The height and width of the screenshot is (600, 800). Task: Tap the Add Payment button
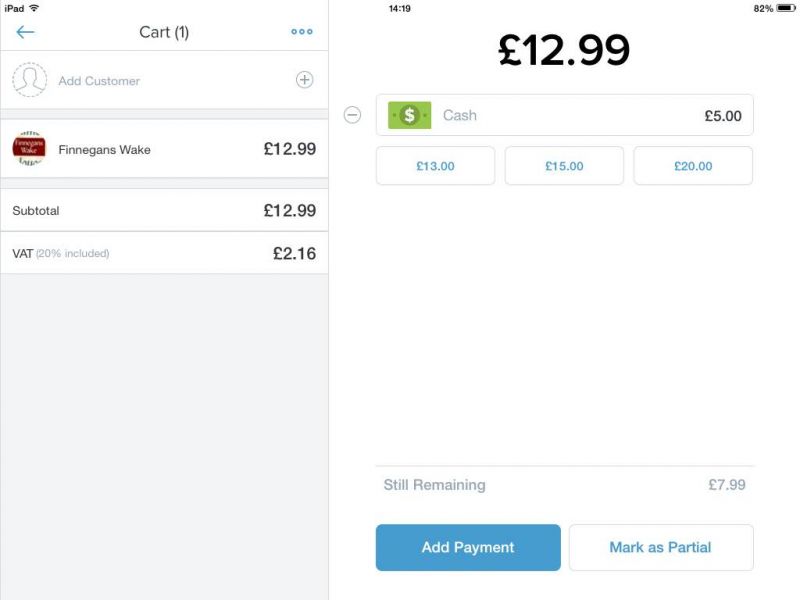(468, 547)
